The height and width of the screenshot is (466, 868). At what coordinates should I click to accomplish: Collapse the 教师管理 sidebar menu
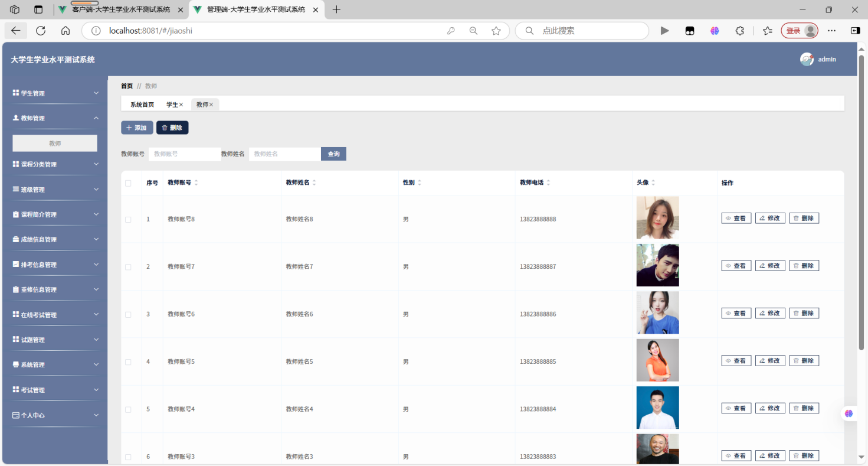55,118
